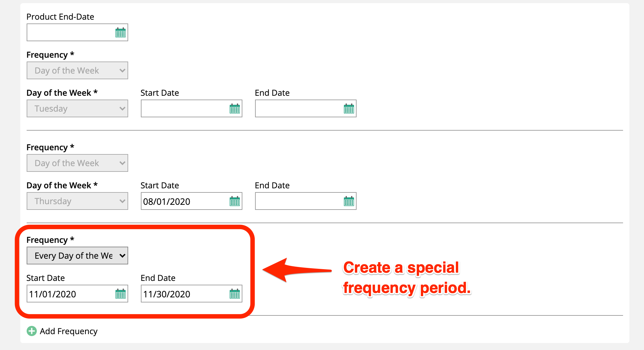This screenshot has width=644, height=350.
Task: Open the Tuesday day-of-week dropdown
Action: 77,108
